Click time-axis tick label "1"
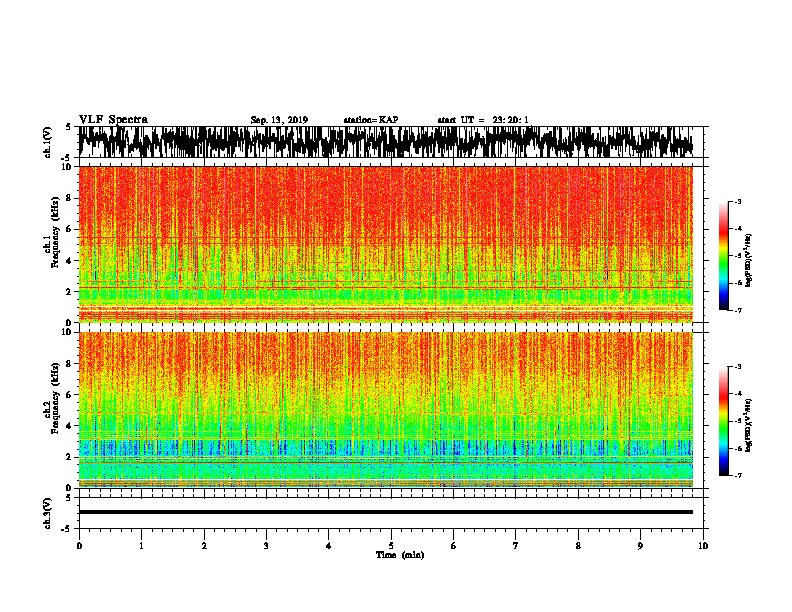Viewport: 792px width, 612px height. click(x=141, y=546)
